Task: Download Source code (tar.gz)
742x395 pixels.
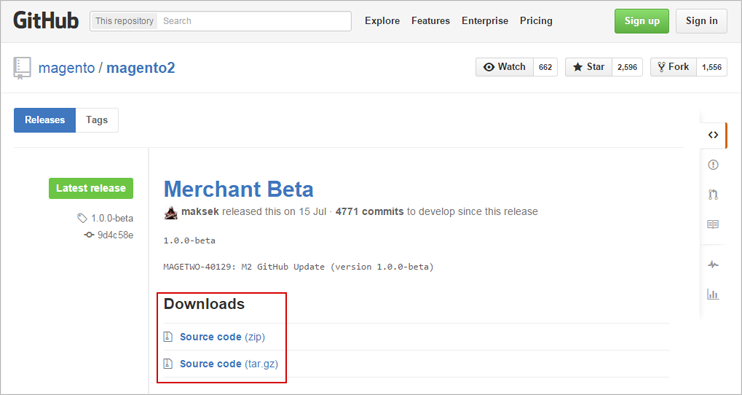Action: coord(229,364)
